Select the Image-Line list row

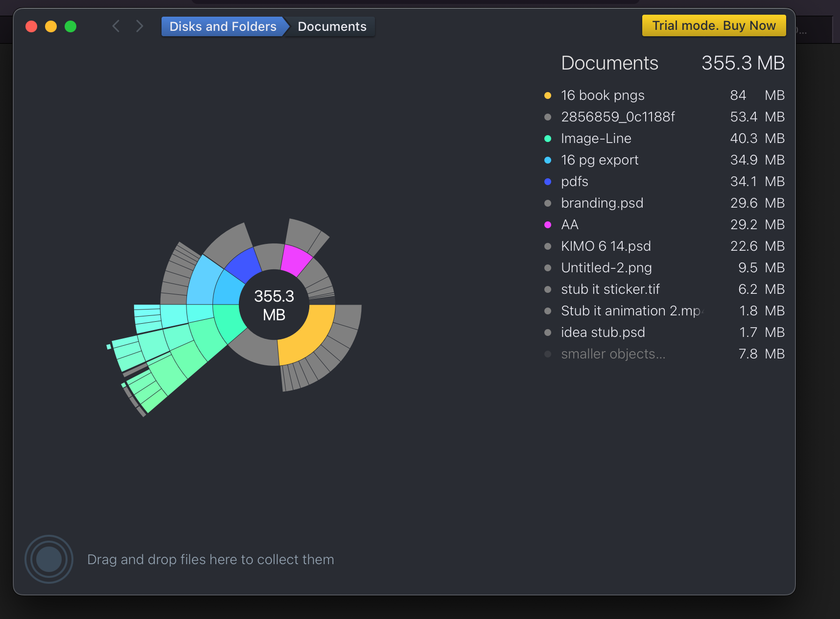664,139
